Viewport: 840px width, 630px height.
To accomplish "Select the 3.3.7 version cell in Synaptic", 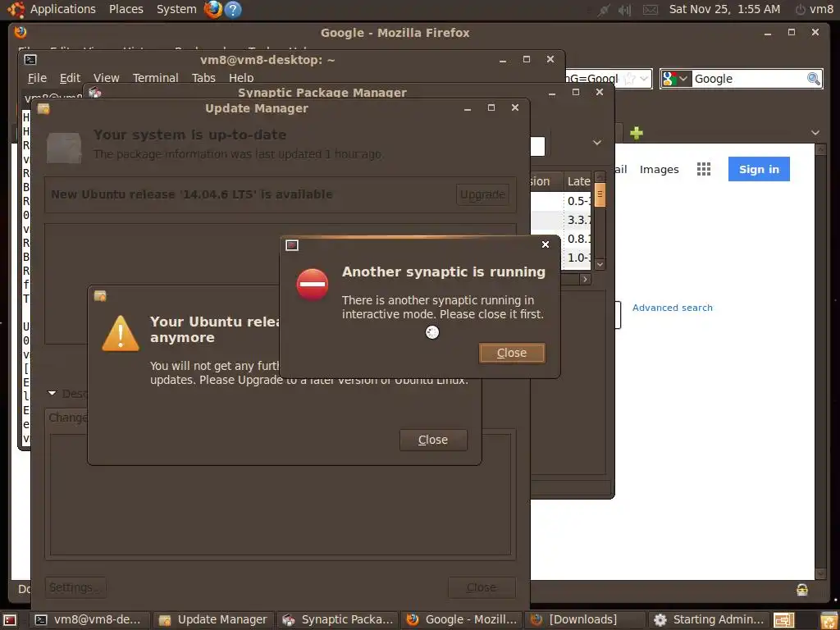I will point(578,220).
